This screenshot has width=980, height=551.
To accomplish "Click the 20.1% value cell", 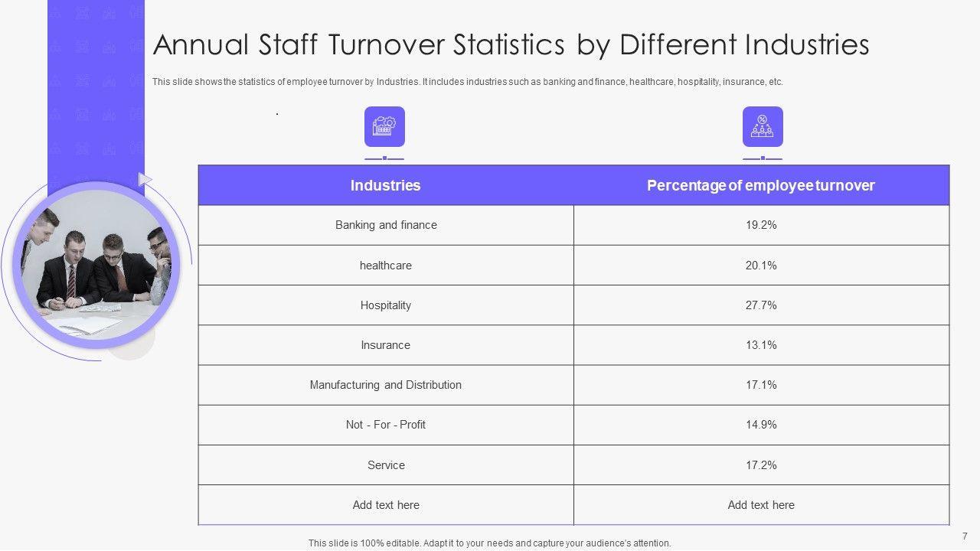I will click(761, 266).
